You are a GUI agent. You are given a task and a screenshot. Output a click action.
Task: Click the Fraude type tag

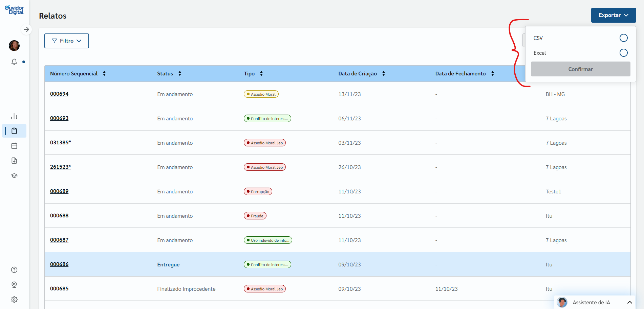coord(255,216)
